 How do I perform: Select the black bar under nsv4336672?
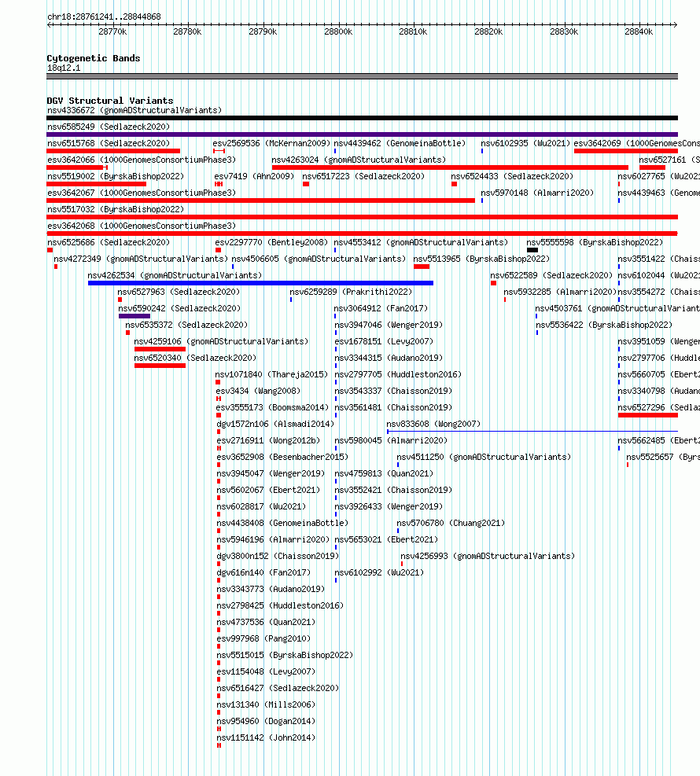pos(362,118)
